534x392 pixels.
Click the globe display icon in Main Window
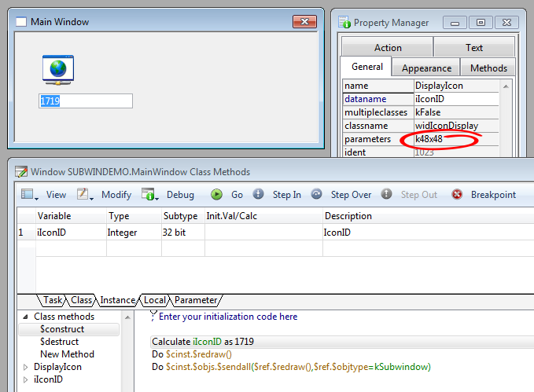(57, 69)
